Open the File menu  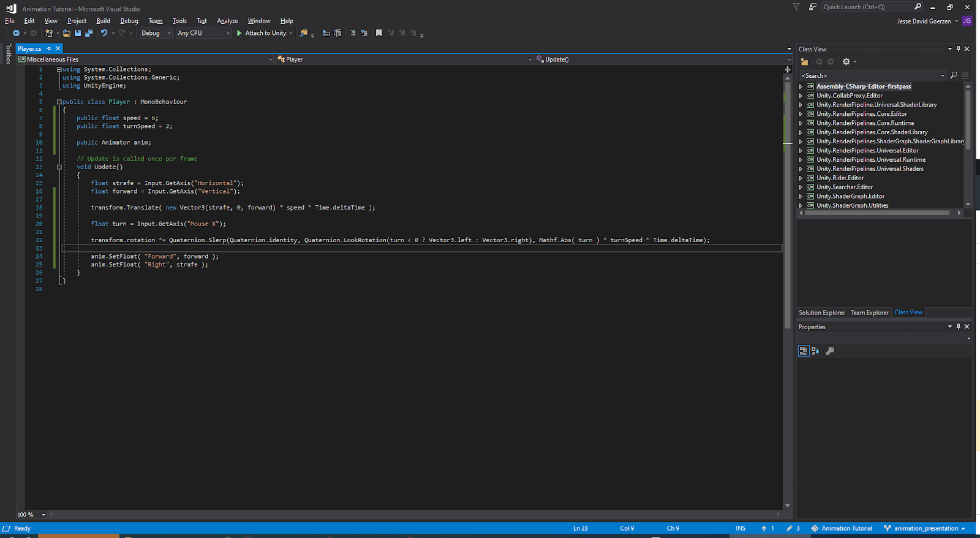coord(10,21)
